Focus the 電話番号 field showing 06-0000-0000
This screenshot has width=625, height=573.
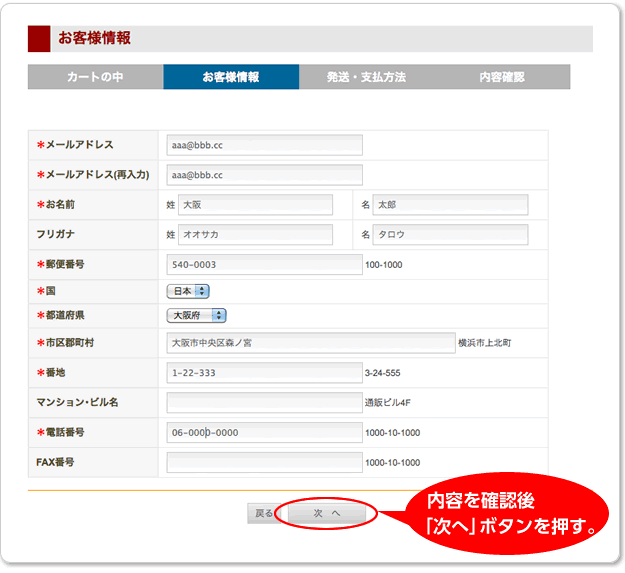(x=265, y=432)
